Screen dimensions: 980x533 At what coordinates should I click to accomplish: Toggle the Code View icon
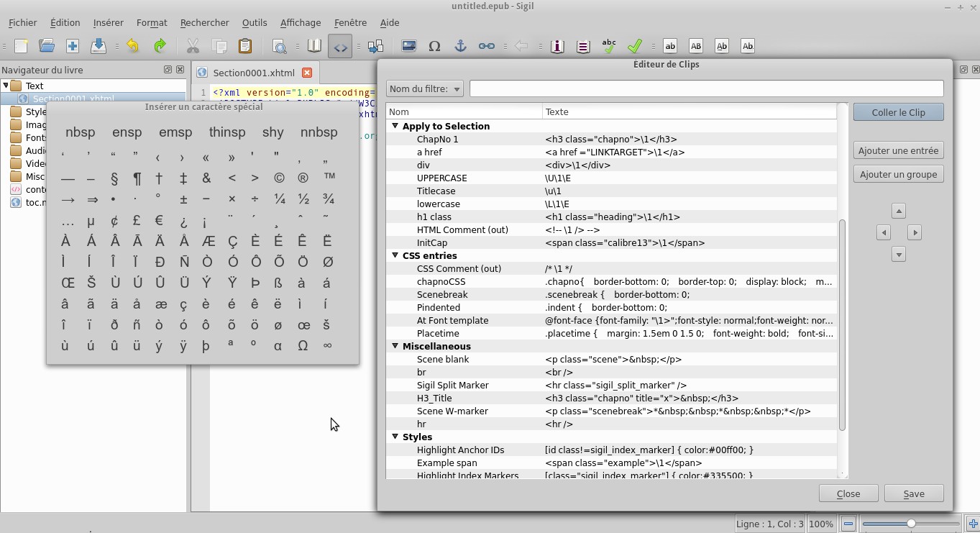click(x=340, y=47)
